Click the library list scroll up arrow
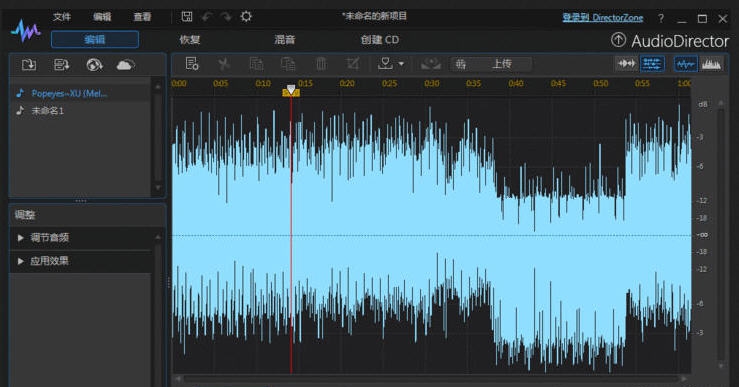The height and width of the screenshot is (387, 739). pyautogui.click(x=158, y=87)
